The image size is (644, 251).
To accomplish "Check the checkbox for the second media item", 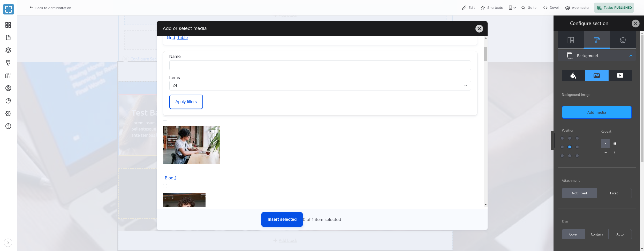I will [165, 186].
